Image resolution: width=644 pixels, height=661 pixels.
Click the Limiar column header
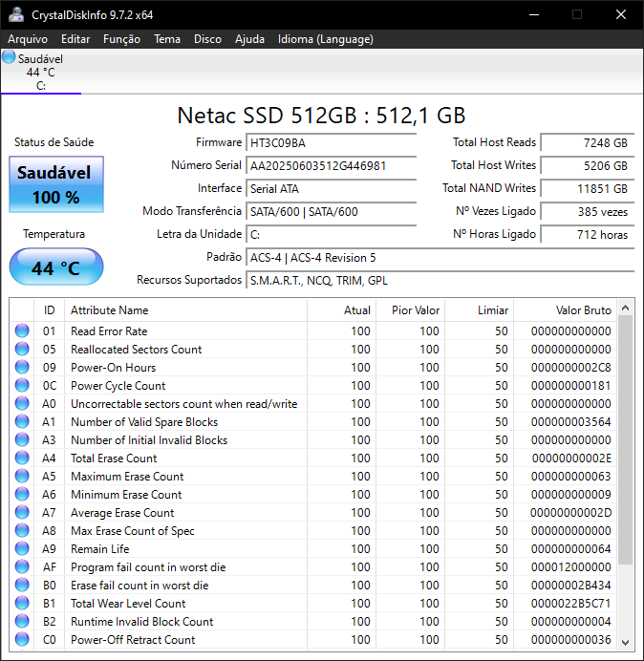coord(479,310)
